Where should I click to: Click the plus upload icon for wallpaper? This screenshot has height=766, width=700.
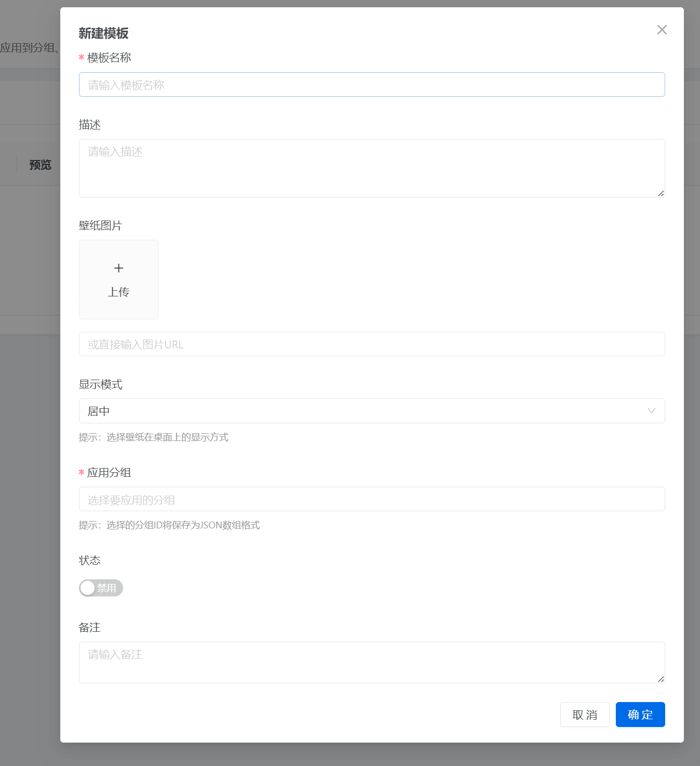pos(118,268)
